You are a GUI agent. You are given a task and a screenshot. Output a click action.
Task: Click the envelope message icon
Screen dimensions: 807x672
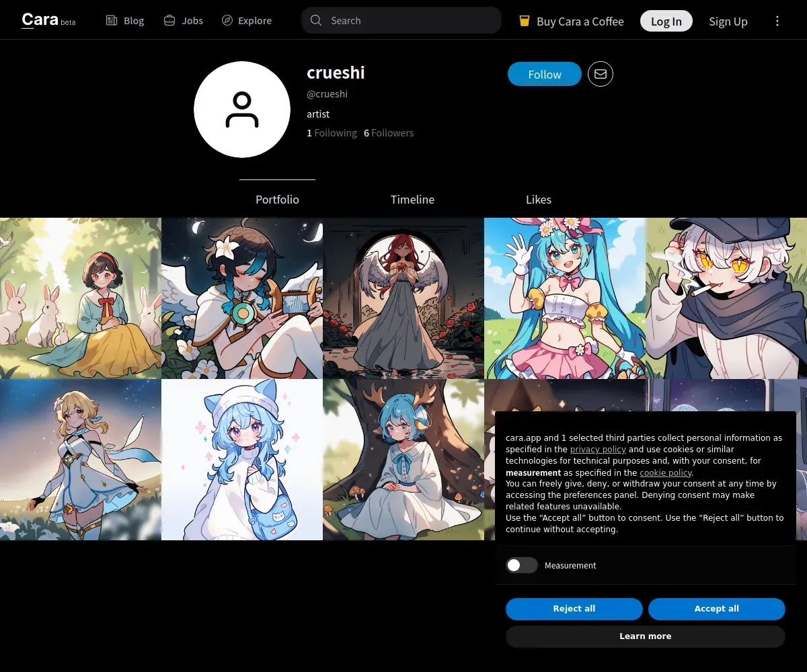tap(601, 74)
